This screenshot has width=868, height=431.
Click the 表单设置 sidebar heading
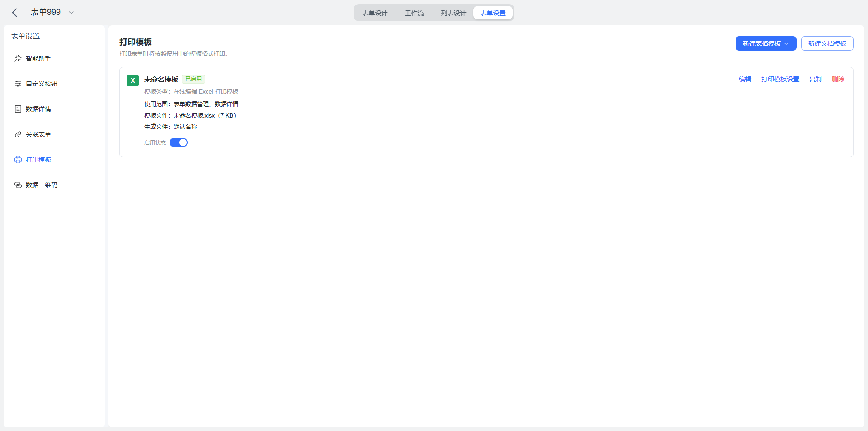click(25, 36)
